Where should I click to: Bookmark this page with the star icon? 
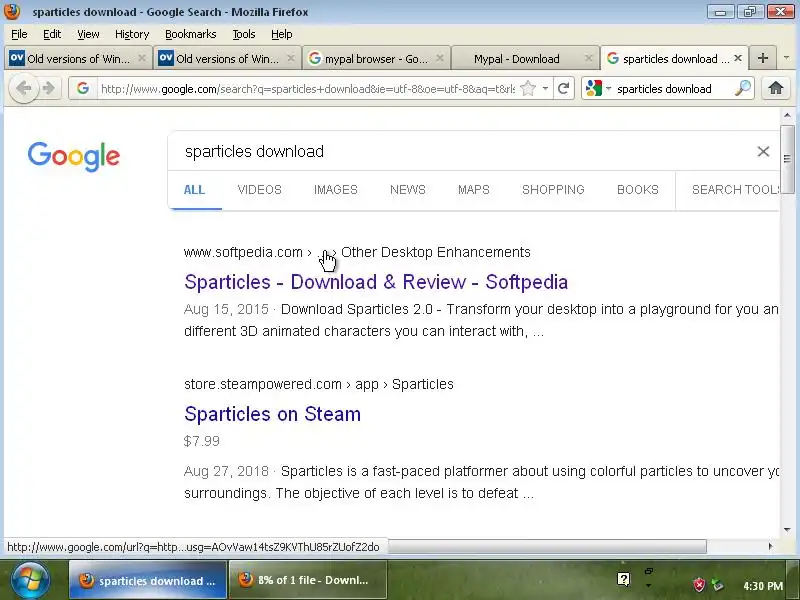click(x=528, y=89)
